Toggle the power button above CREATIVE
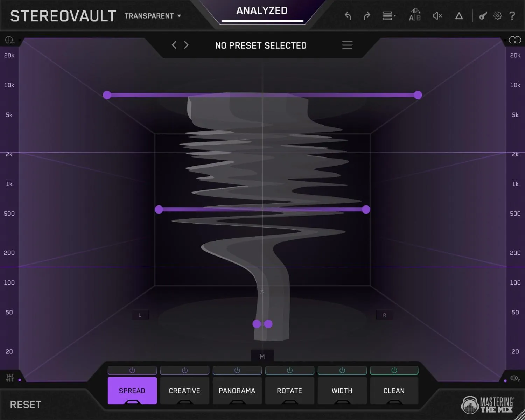This screenshot has width=525, height=420. [185, 370]
